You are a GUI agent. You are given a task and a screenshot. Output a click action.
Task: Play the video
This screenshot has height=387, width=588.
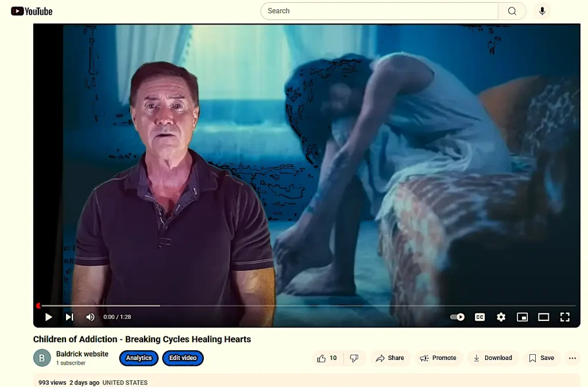pyautogui.click(x=48, y=318)
